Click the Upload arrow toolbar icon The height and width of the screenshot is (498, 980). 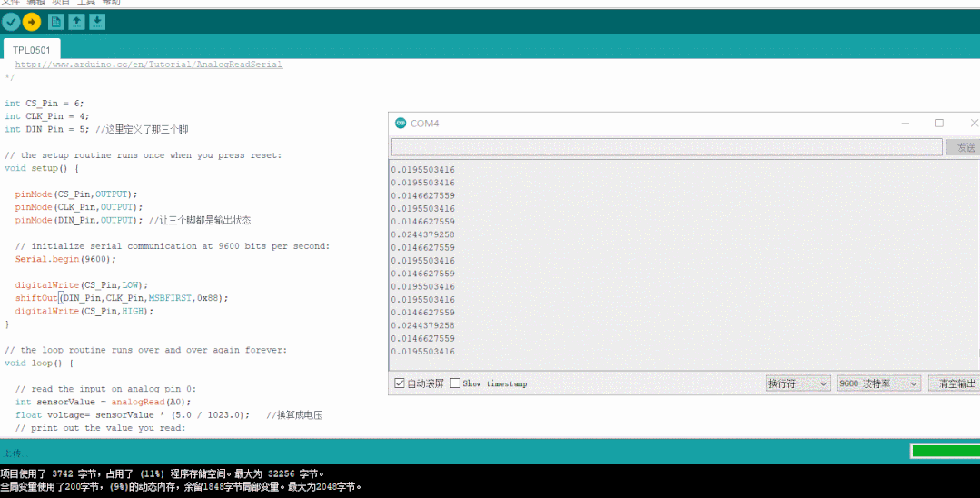(x=31, y=22)
